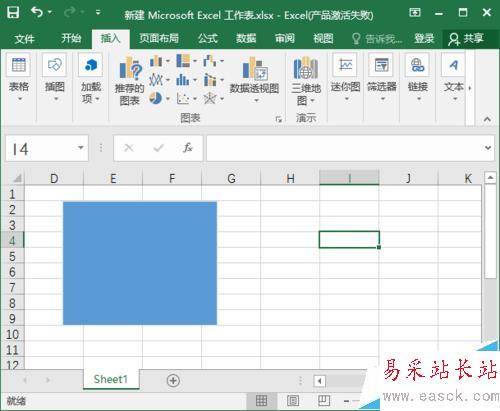
Task: Select row 7 header
Action: [12, 287]
